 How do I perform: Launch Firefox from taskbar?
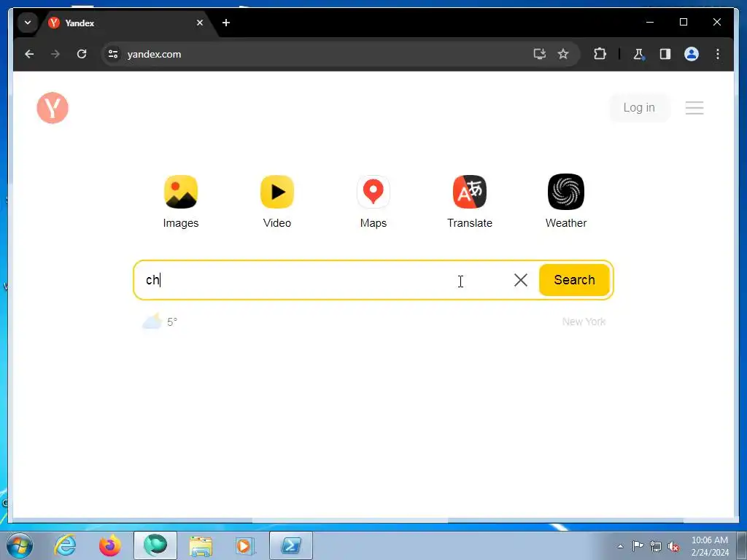(x=110, y=545)
